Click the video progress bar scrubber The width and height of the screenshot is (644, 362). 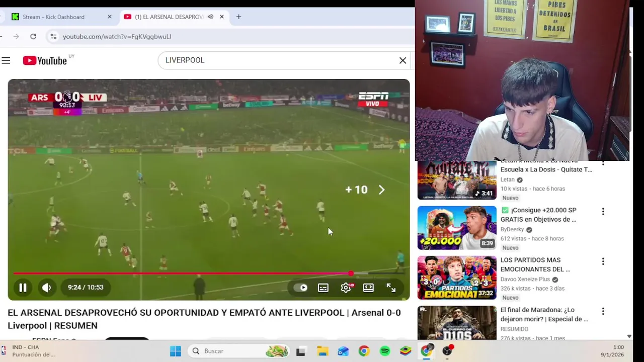[351, 274]
